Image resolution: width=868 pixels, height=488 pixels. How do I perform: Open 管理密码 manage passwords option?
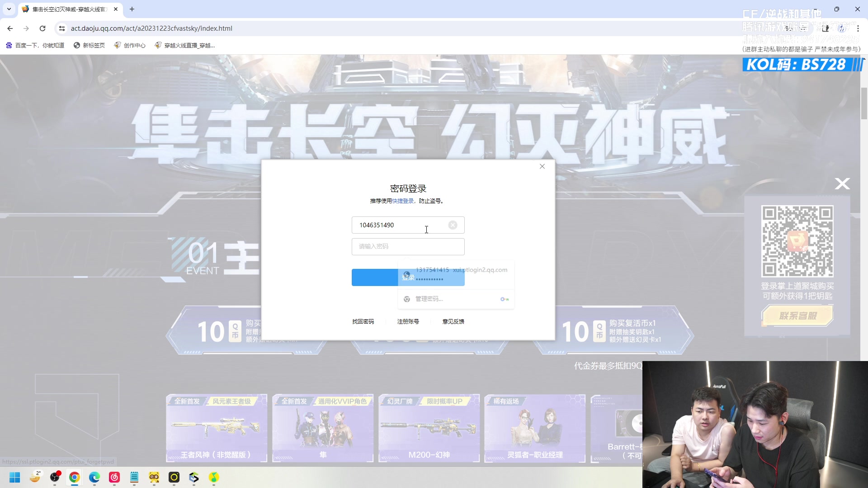(456, 299)
